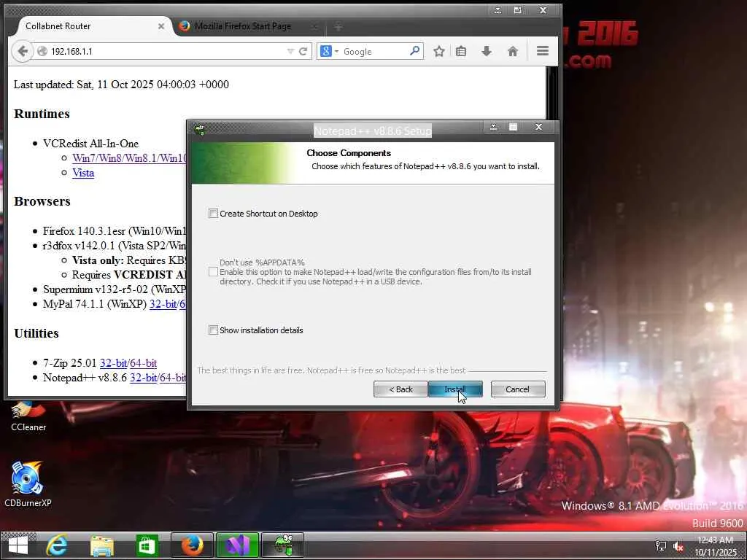Viewport: 747px width, 560px height.
Task: Minimize the Notepad++ Setup window
Action: click(494, 127)
